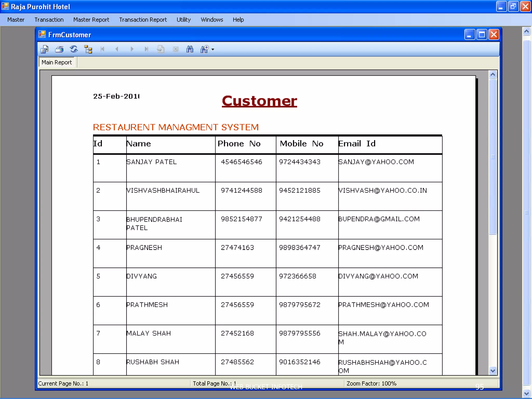The width and height of the screenshot is (532, 399).
Task: Click main window scrollbar down arrow
Action: (x=527, y=394)
